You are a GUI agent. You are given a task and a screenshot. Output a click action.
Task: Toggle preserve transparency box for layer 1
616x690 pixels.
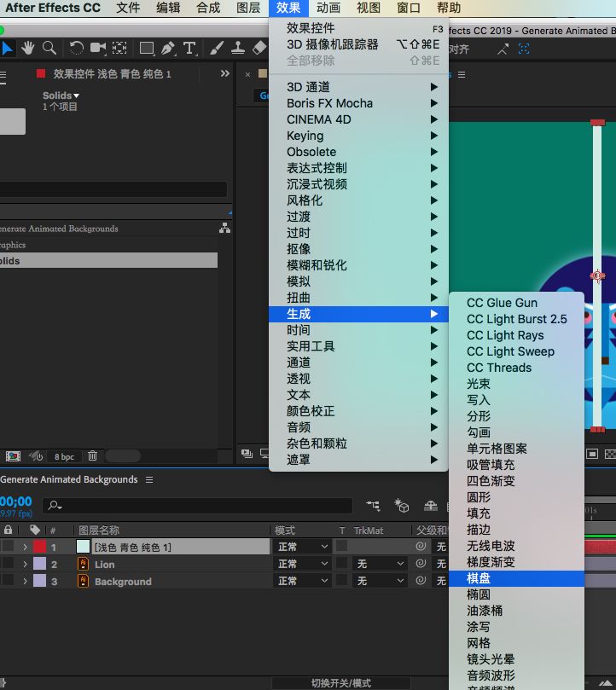[342, 547]
